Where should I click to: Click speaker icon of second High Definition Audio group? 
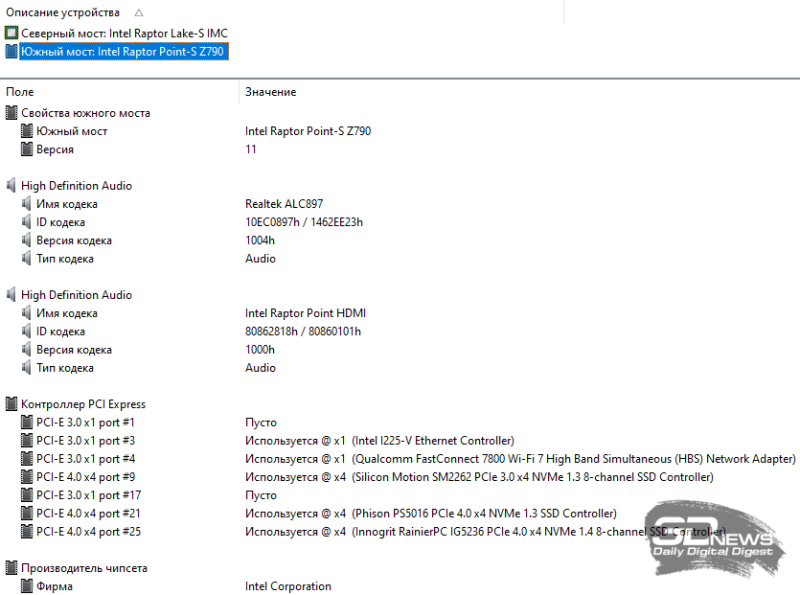11,295
